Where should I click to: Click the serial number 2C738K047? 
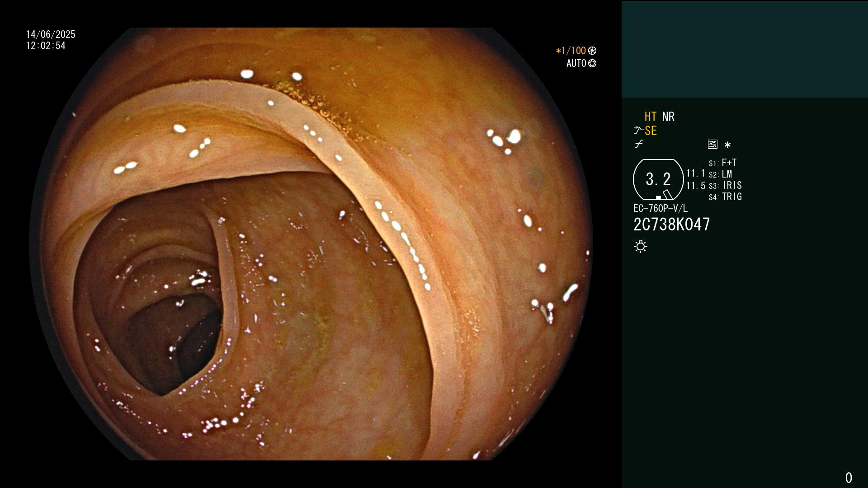pos(672,224)
